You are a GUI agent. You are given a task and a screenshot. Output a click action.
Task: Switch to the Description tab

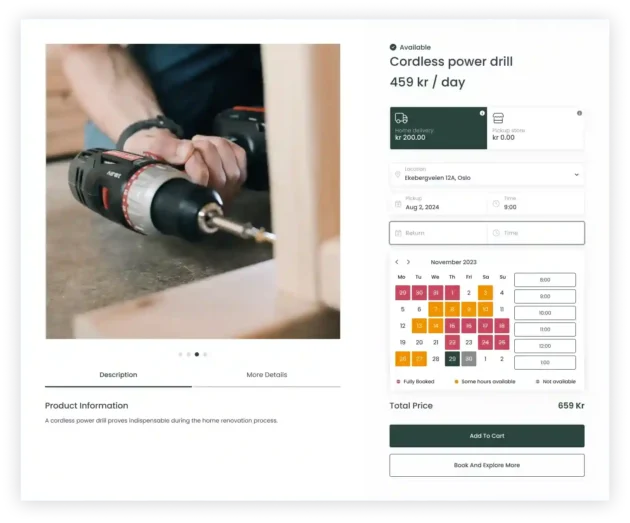tap(118, 375)
